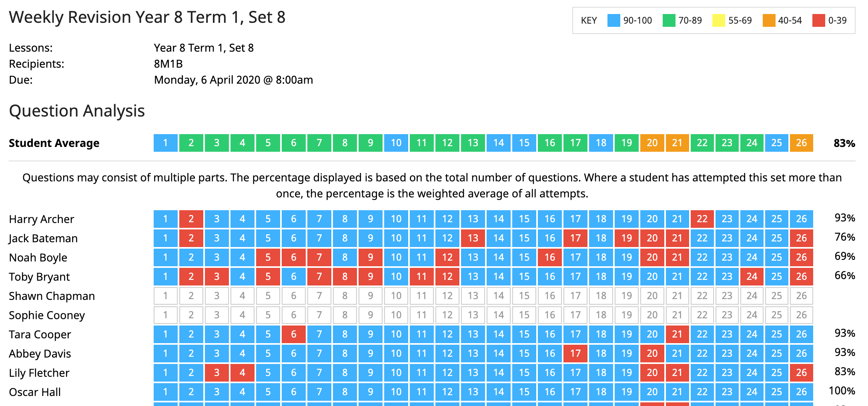
Task: Click the student name Jack Bateman
Action: click(43, 238)
